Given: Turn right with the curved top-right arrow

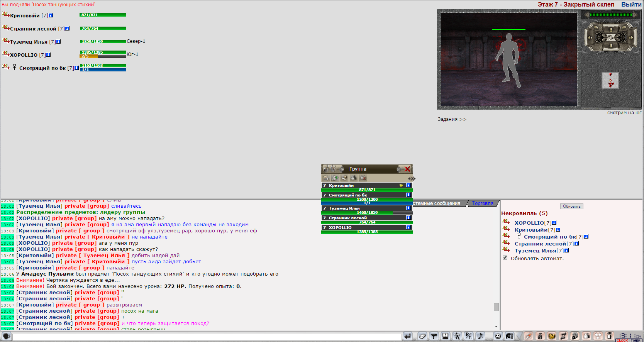Looking at the screenshot, I should tap(624, 27).
